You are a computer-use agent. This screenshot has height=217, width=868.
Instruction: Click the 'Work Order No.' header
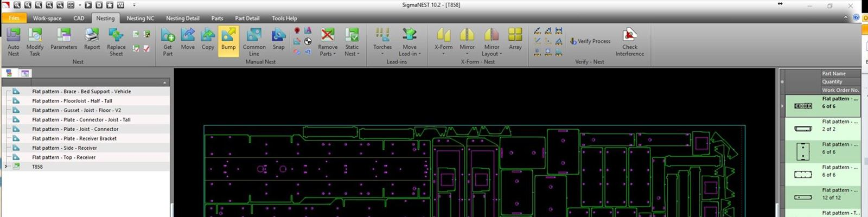tap(840, 90)
